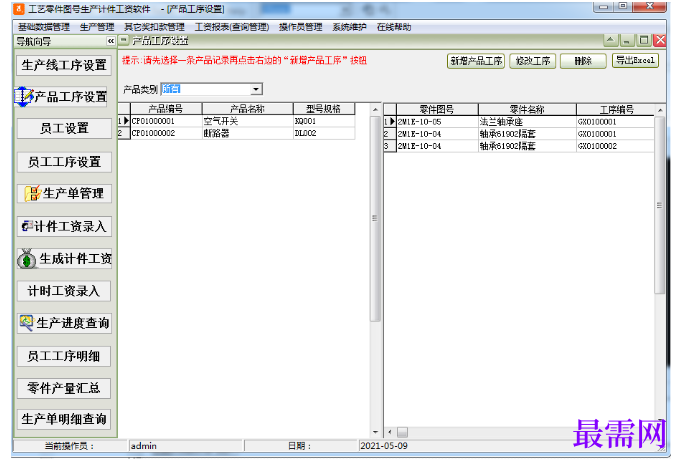685x465 pixels.
Task: Click the 零件图号 column header
Action: click(x=437, y=110)
